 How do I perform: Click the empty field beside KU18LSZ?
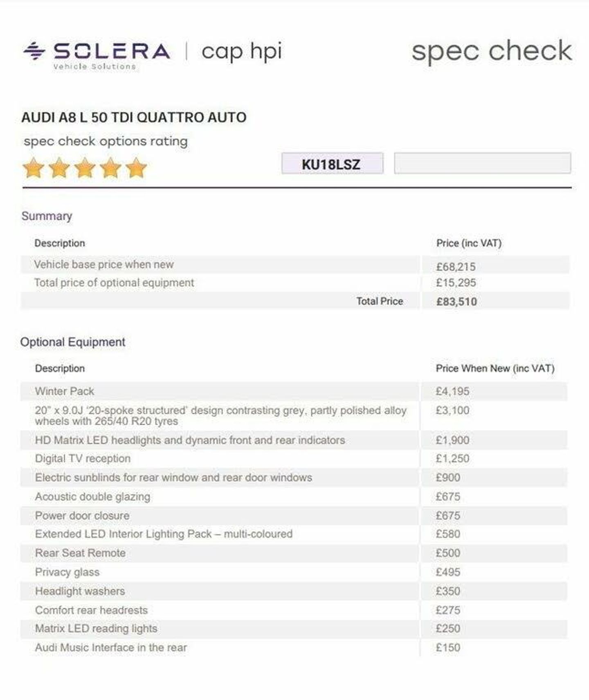482,163
